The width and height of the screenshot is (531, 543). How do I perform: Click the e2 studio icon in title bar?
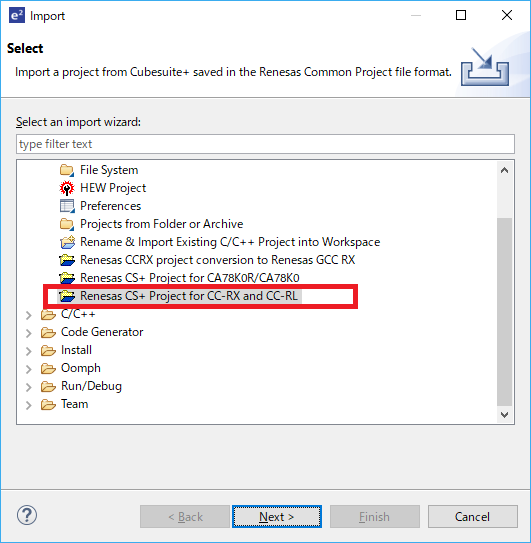tap(17, 16)
